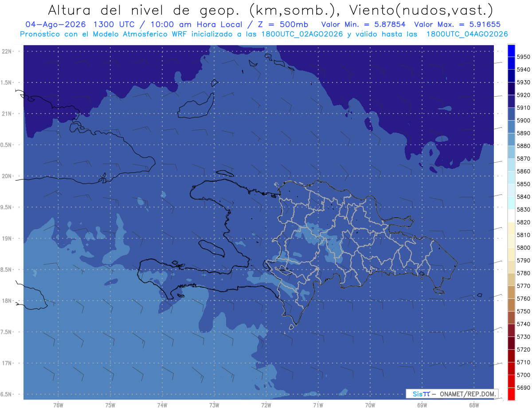Click the 8.5N latitude label
This screenshot has width=532, height=411.
5,270
